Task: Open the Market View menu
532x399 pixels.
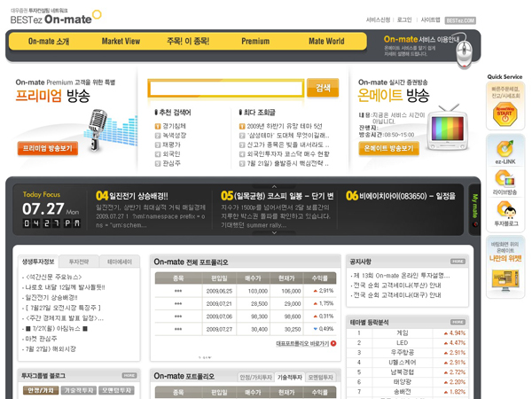Action: tap(121, 41)
